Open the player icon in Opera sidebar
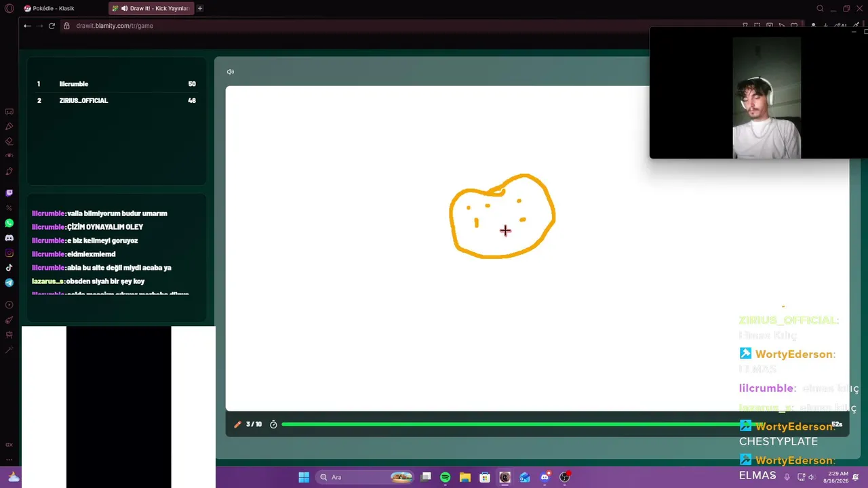Screen dimensions: 868x488 (9, 305)
